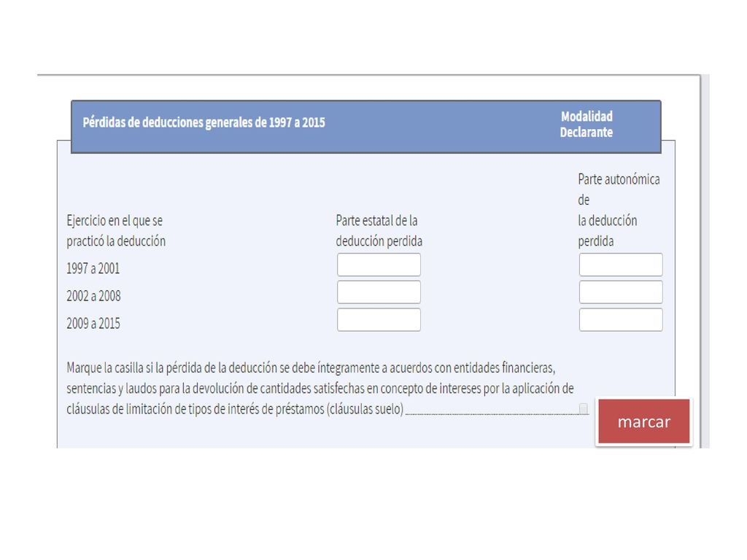Screen dimensions: 747x560
Task: Focus the autonómica field for 1997 a 2001
Action: [x=621, y=265]
